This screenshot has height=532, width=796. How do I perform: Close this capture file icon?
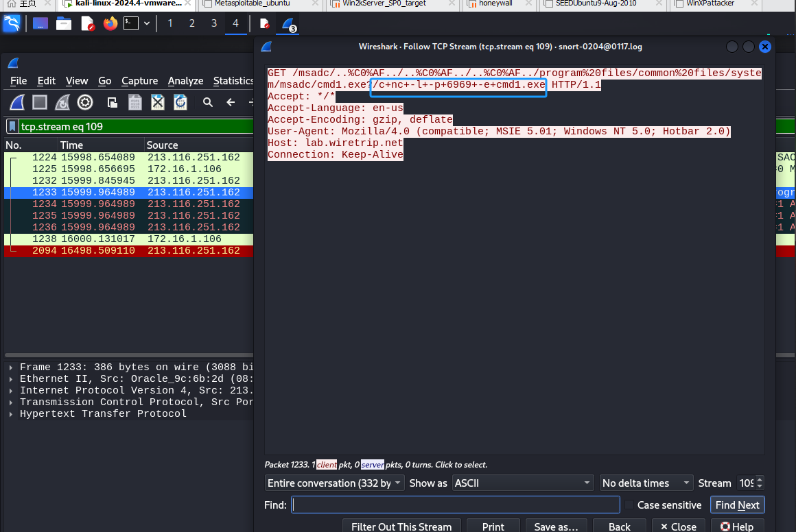(158, 102)
